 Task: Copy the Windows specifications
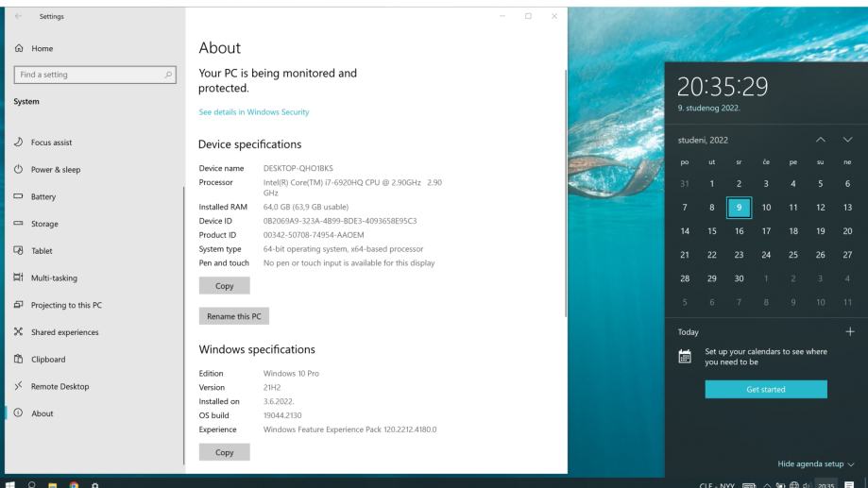tap(224, 452)
